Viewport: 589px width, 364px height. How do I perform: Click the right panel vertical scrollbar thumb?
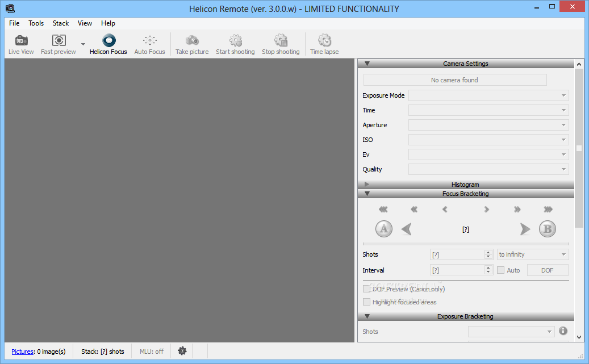click(x=579, y=148)
